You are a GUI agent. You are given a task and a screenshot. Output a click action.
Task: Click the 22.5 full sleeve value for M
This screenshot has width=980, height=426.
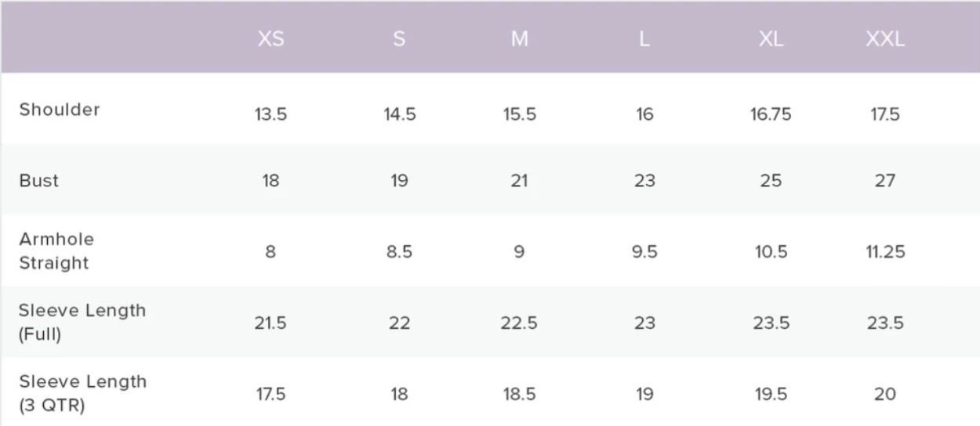pyautogui.click(x=519, y=323)
